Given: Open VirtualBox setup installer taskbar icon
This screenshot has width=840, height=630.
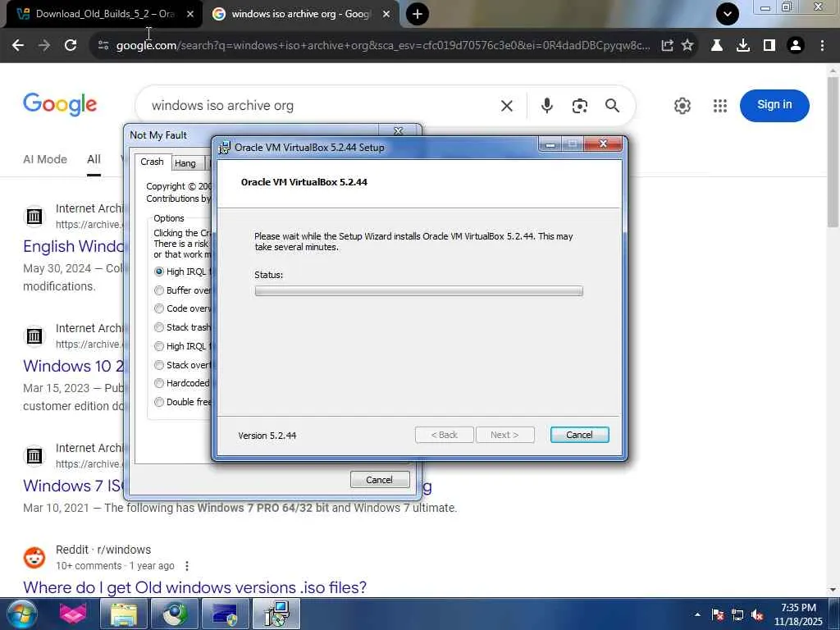Looking at the screenshot, I should [277, 614].
